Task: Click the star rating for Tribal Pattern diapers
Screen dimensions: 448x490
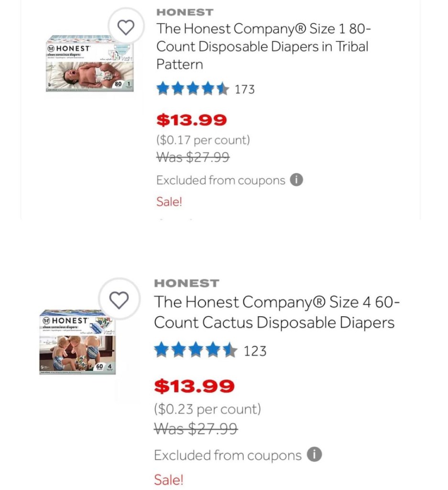Action: 193,89
